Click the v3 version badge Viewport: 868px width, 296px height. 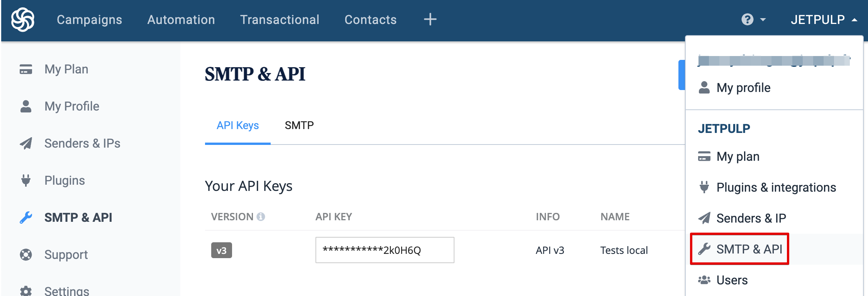point(221,250)
